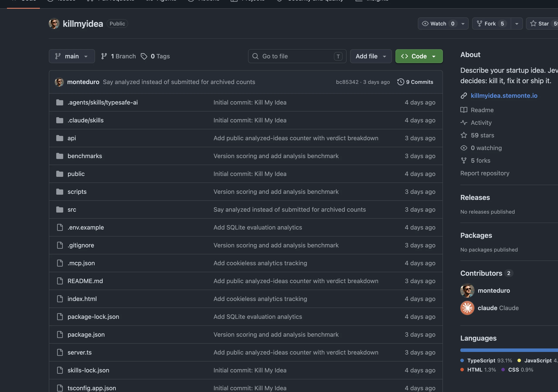Open README.md file
Image resolution: width=558 pixels, height=392 pixels.
[x=85, y=281]
